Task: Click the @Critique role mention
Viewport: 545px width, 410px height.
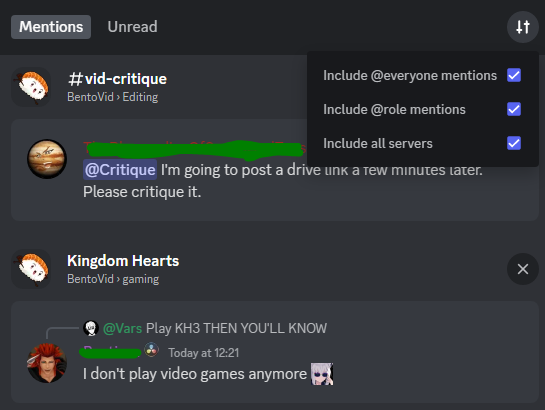Action: (x=120, y=170)
